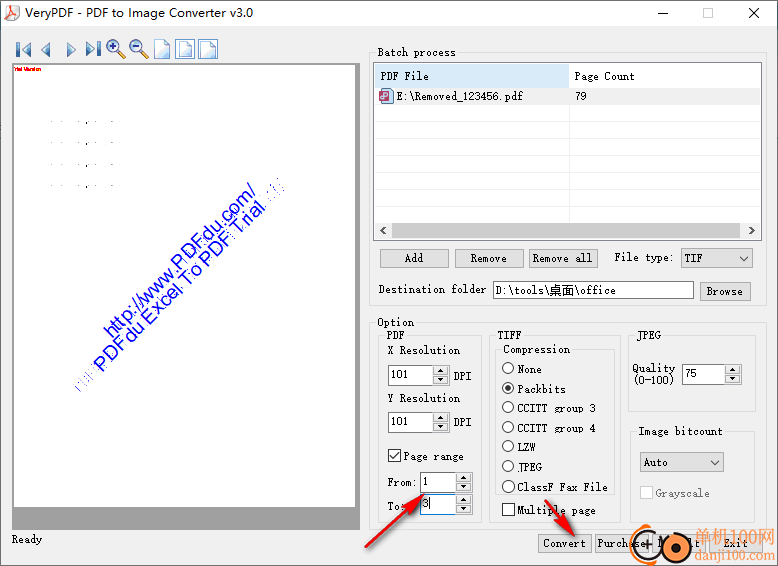Click the PDF icon beside Removed_123456.pdf
Image resolution: width=778 pixels, height=566 pixels.
click(386, 96)
